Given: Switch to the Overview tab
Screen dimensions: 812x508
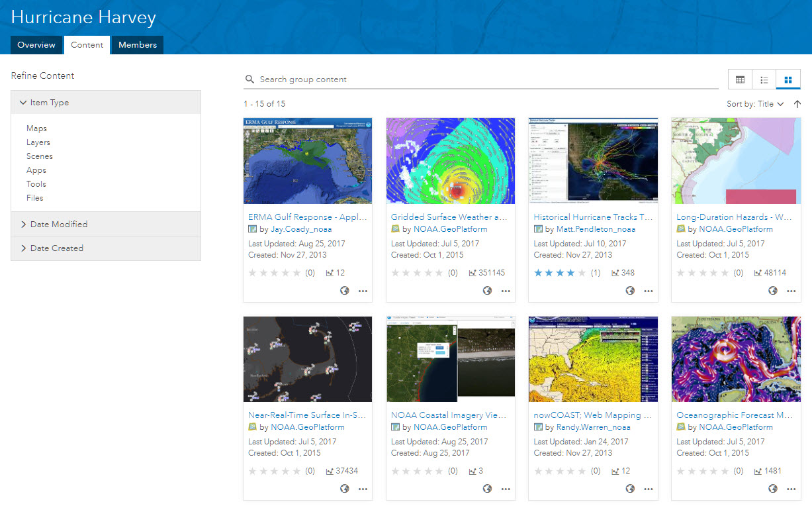Looking at the screenshot, I should pyautogui.click(x=36, y=45).
